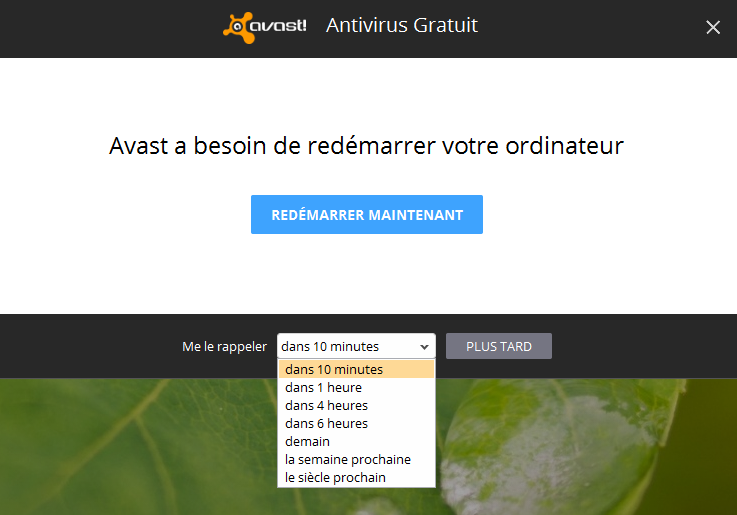Viewport: 737px width, 515px height.
Task: Select 'dans 10 minutes' from the list
Action: (x=356, y=369)
